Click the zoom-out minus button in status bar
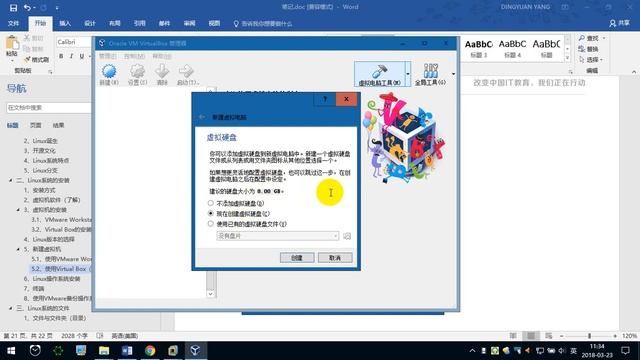 [x=562, y=336]
